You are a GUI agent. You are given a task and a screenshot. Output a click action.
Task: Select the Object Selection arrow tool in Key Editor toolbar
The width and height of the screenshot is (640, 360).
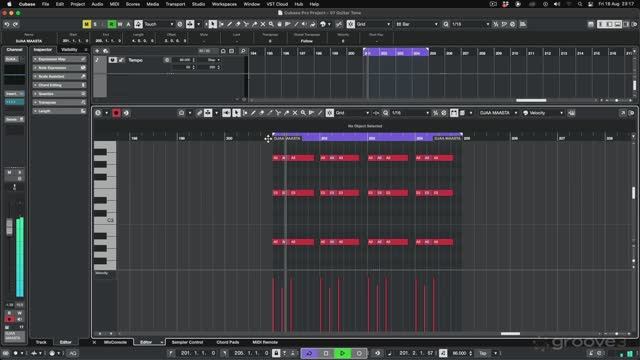(x=236, y=113)
